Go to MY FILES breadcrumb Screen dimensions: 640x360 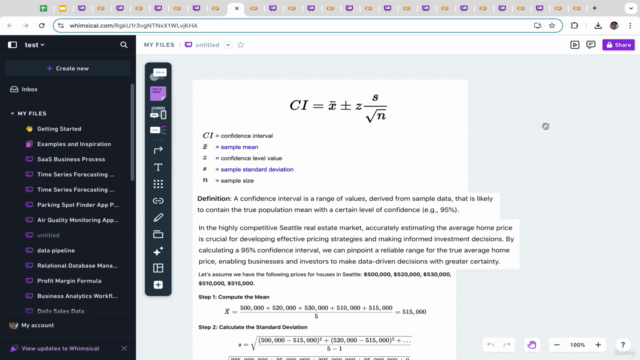click(159, 45)
